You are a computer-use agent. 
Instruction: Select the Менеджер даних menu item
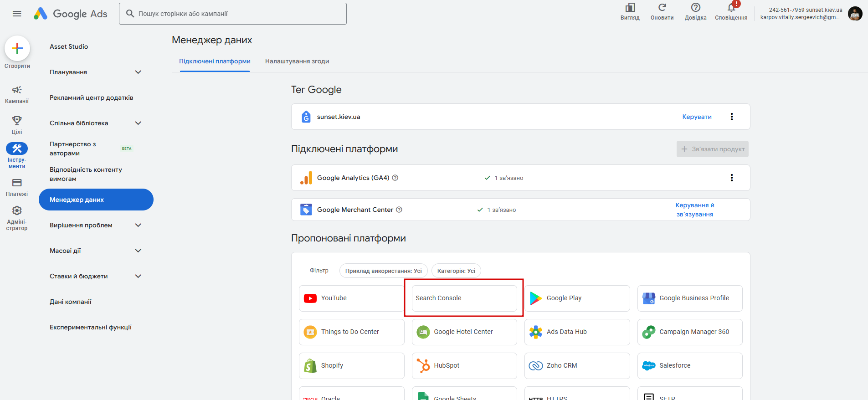click(x=96, y=200)
